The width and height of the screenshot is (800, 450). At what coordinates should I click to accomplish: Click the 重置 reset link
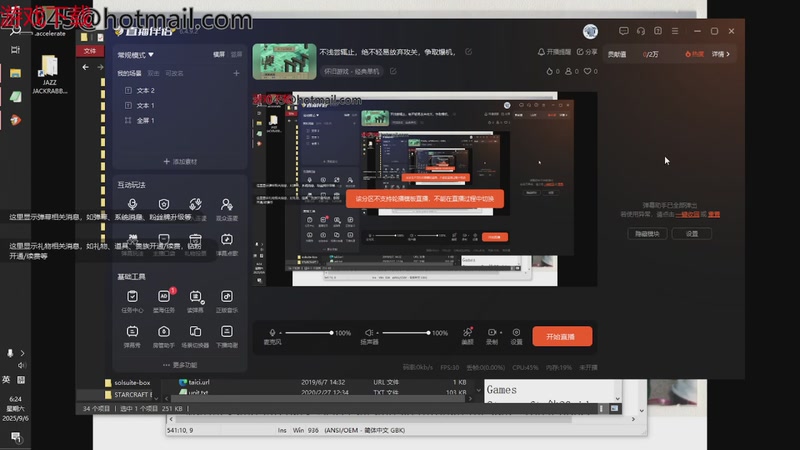(x=714, y=215)
